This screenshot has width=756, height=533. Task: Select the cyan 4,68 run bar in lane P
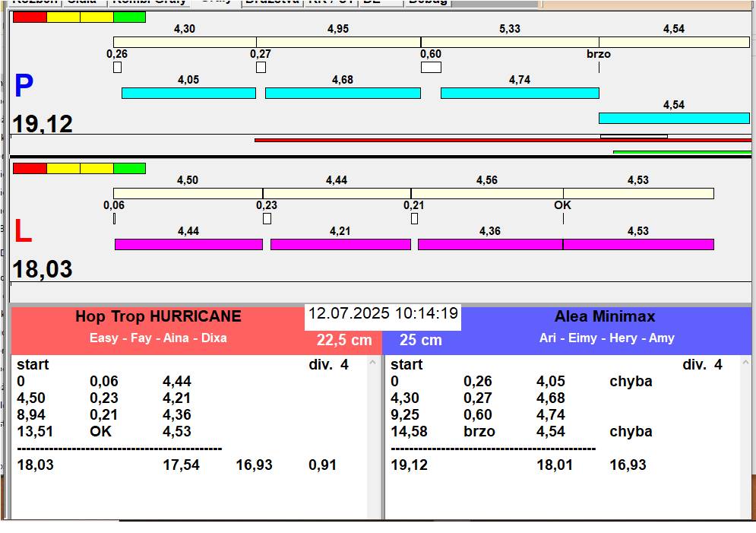pos(343,93)
